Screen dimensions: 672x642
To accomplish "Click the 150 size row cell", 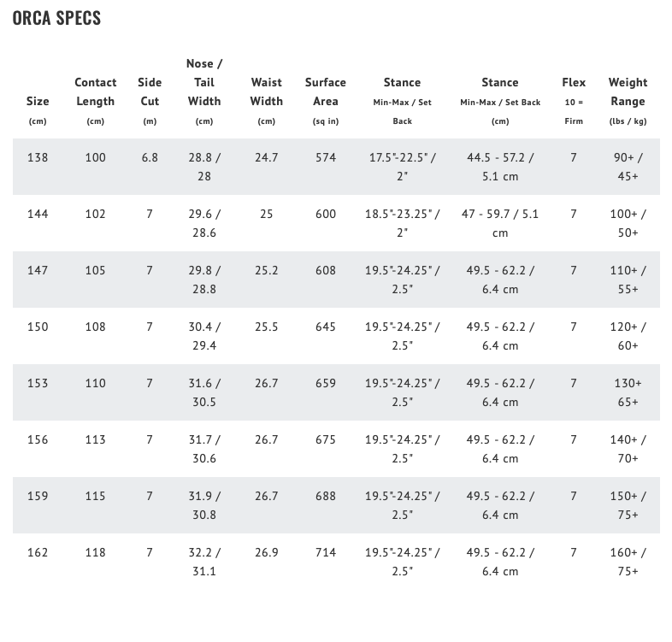I will [x=38, y=327].
